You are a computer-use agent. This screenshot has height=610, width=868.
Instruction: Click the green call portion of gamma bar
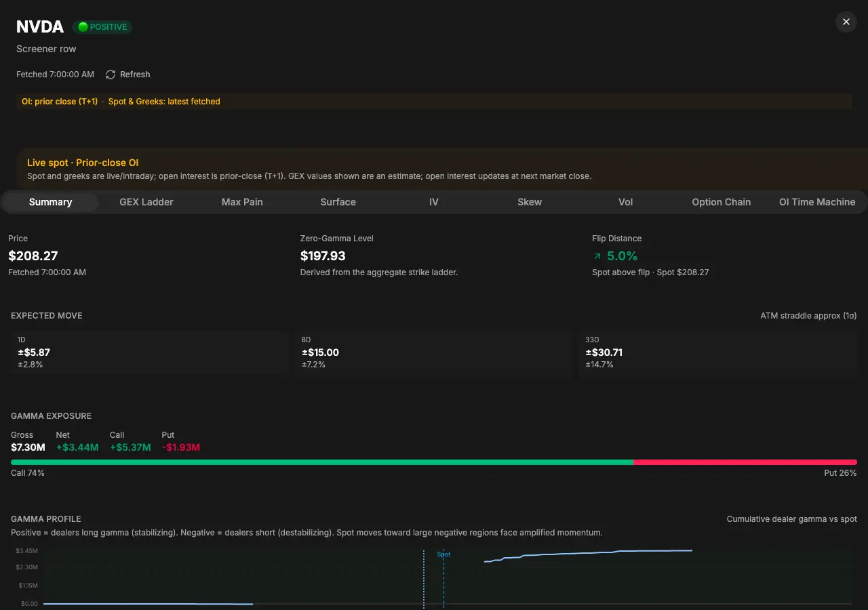[322, 462]
